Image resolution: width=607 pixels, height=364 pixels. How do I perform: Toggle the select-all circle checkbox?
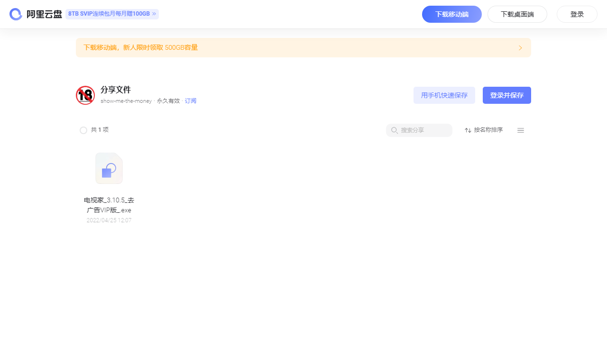click(x=83, y=130)
